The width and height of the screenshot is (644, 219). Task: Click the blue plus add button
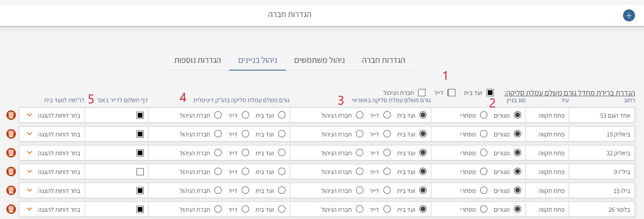click(629, 16)
